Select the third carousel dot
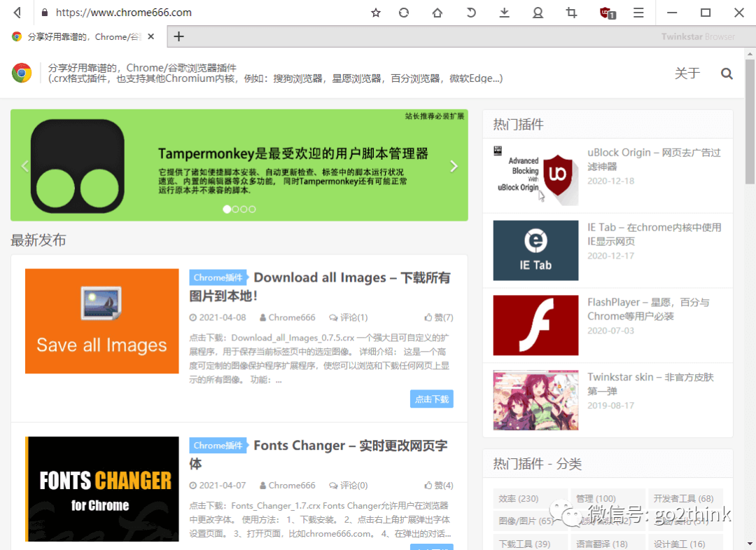Screen dimensions: 756x550 coord(244,209)
